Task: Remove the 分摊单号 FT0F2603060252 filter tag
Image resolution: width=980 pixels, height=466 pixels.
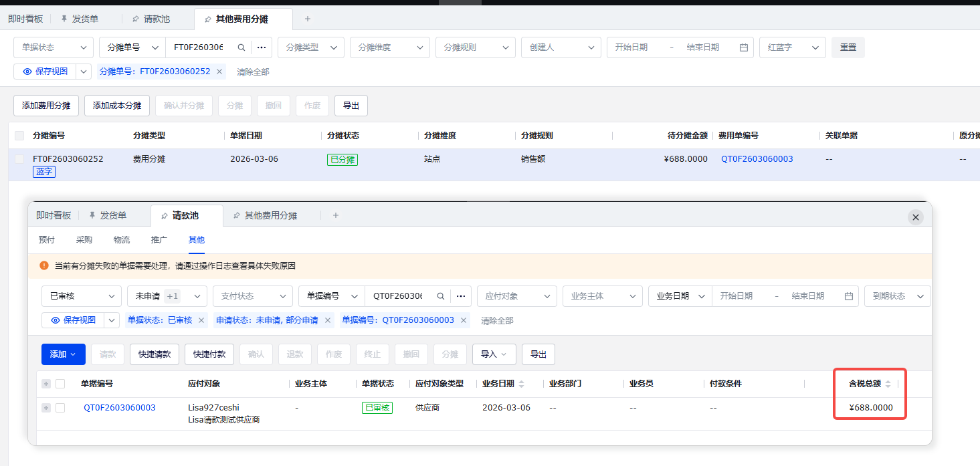Action: [219, 72]
